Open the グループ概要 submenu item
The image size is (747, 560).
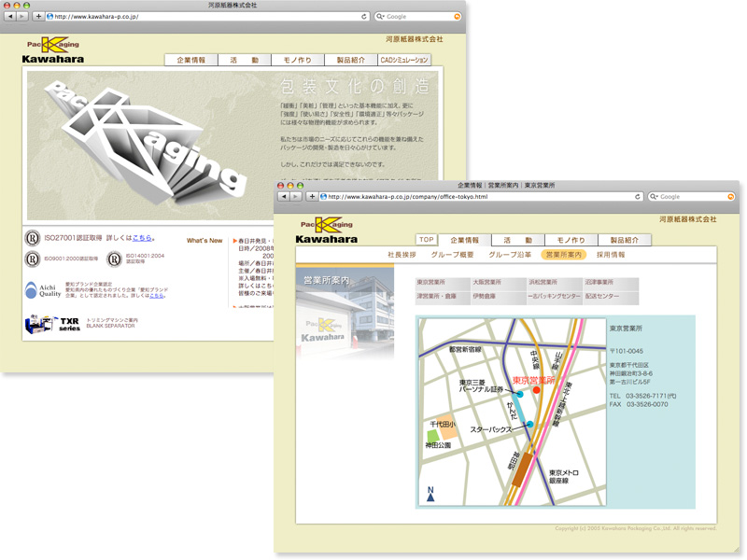click(452, 254)
